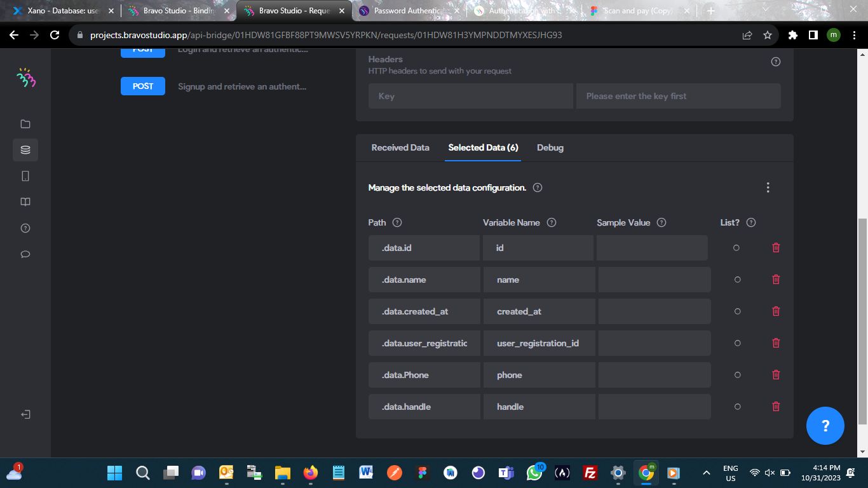Open the chat bubble icon in sidebar
This screenshot has height=488, width=868.
tap(25, 254)
